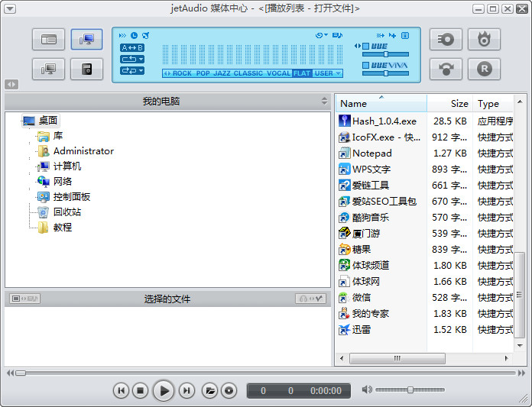Open the disc burning flame button
The width and height of the screenshot is (532, 407).
pyautogui.click(x=484, y=39)
